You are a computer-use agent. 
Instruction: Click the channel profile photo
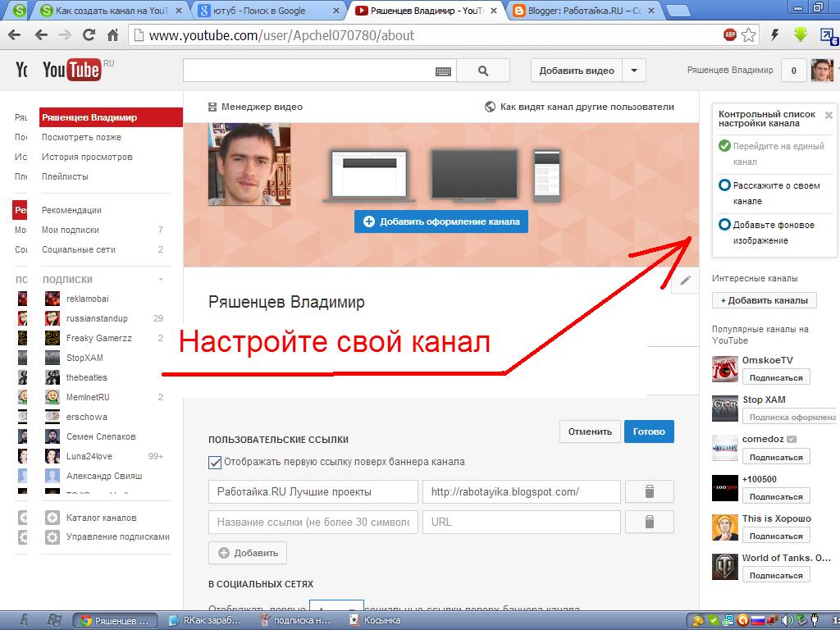pos(249,164)
